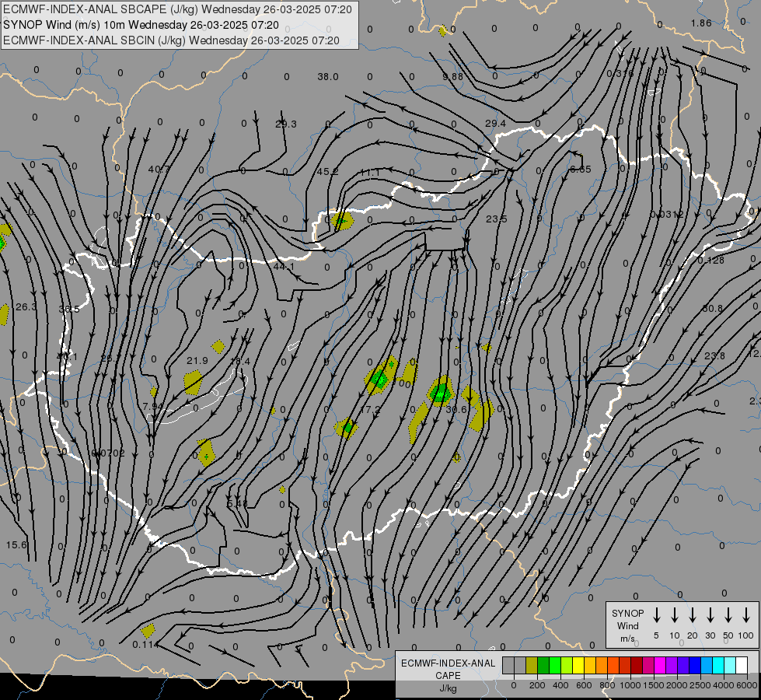Click the 17.2 value on the map

pos(370,410)
